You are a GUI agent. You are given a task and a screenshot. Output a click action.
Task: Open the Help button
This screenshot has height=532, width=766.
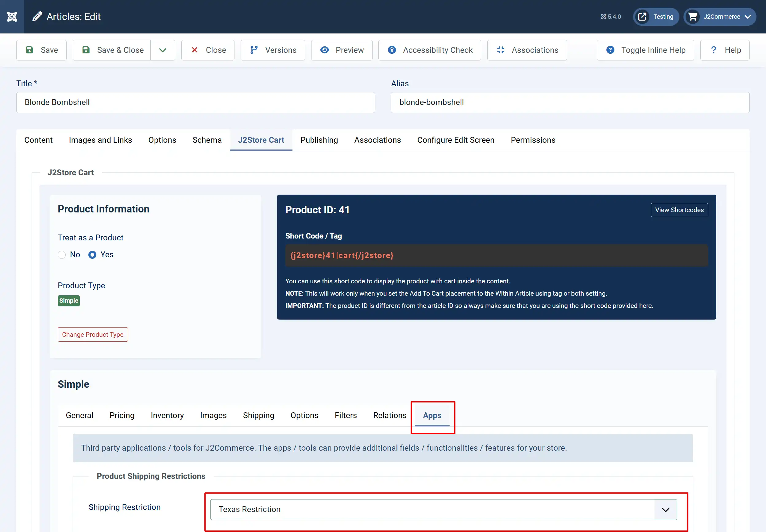(x=725, y=50)
